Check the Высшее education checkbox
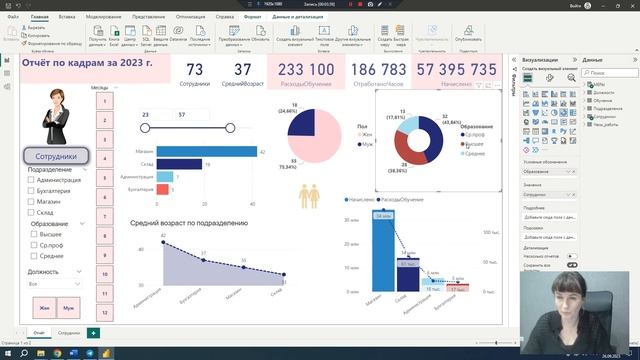Image resolution: width=640 pixels, height=360 pixels. click(34, 234)
